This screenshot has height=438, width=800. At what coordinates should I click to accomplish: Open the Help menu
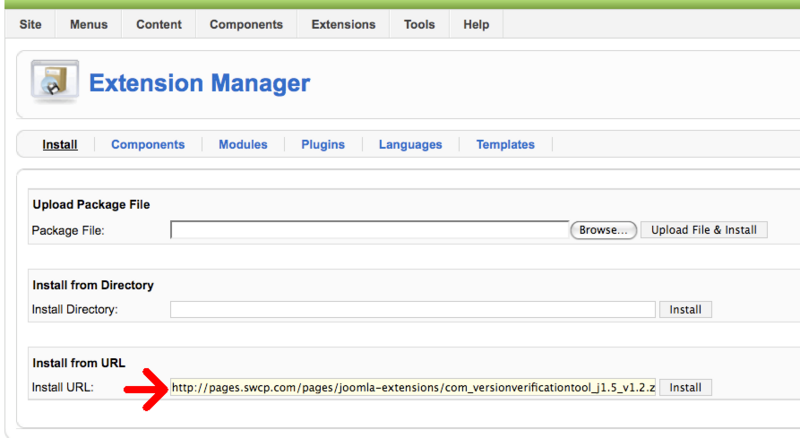[476, 25]
